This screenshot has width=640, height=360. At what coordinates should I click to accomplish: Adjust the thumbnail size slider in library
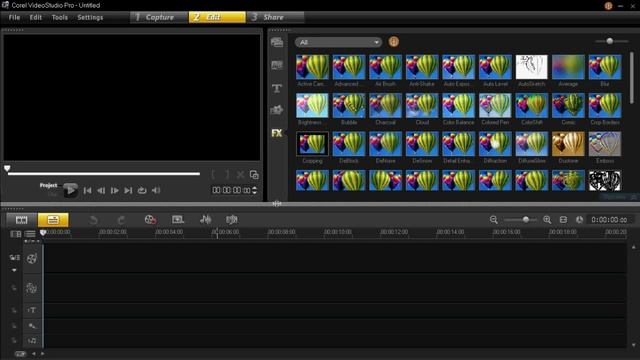611,41
